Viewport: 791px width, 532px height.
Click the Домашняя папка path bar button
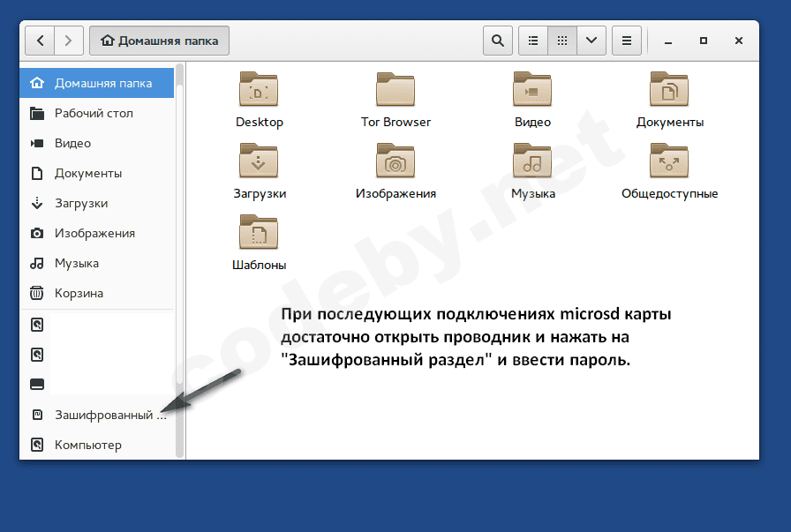pos(160,41)
